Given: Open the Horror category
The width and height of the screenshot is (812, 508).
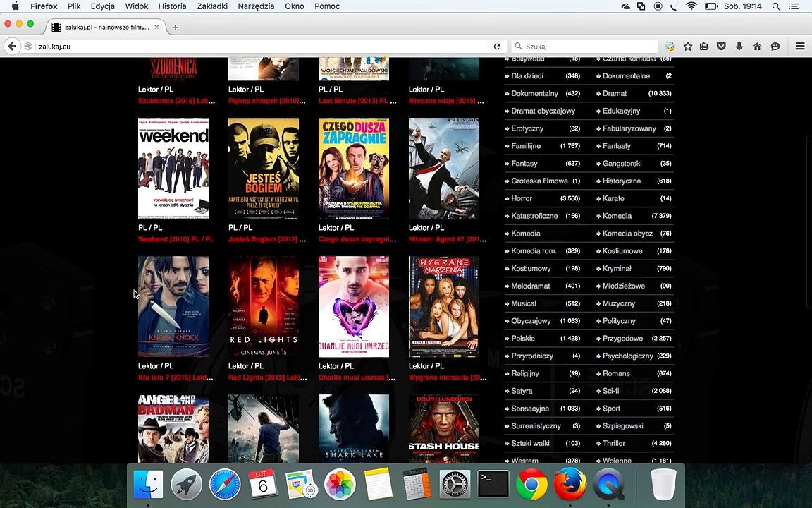Looking at the screenshot, I should 522,198.
